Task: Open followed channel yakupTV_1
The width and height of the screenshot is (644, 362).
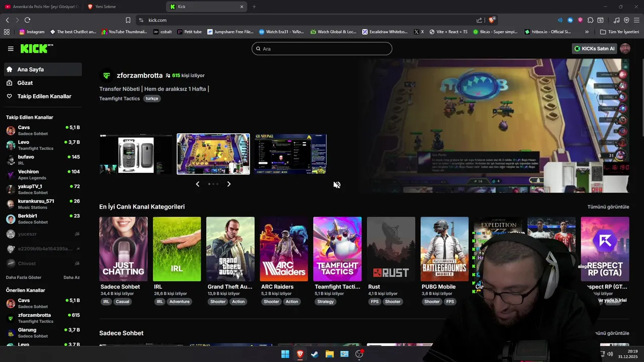Action: [x=43, y=189]
